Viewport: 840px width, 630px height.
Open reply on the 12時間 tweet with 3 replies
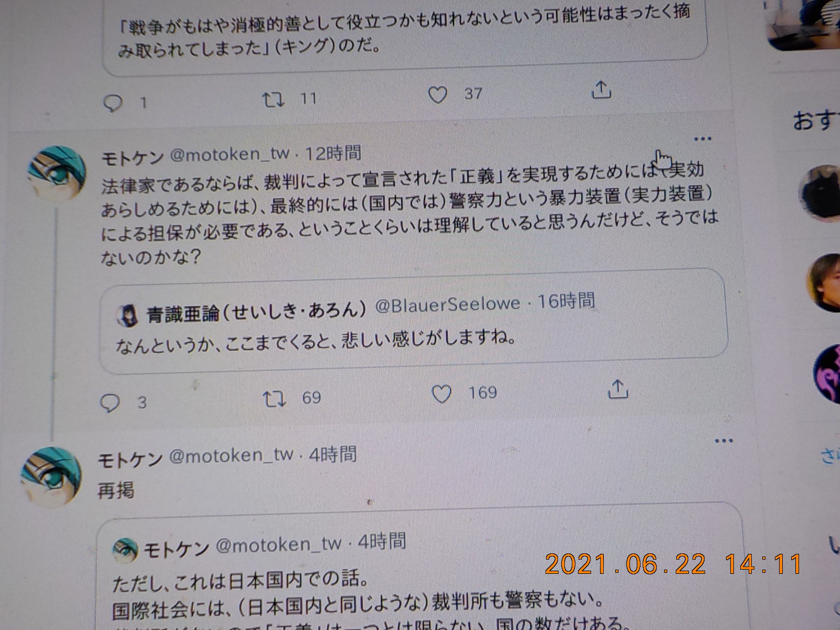(110, 403)
